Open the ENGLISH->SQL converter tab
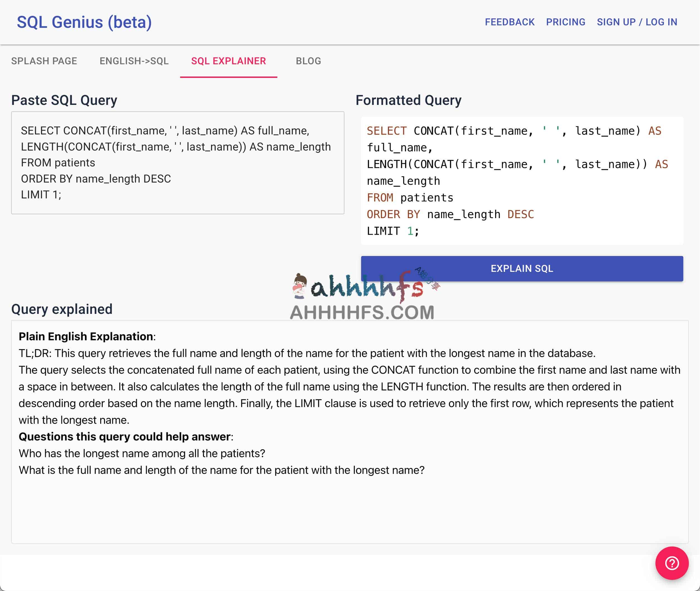Viewport: 700px width, 591px height. 134,61
